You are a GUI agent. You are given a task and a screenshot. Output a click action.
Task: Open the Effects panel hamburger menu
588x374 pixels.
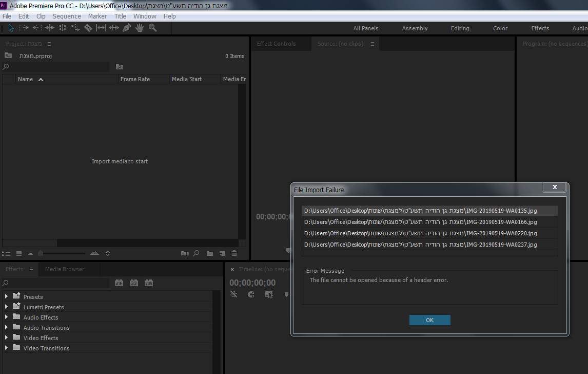tap(31, 269)
